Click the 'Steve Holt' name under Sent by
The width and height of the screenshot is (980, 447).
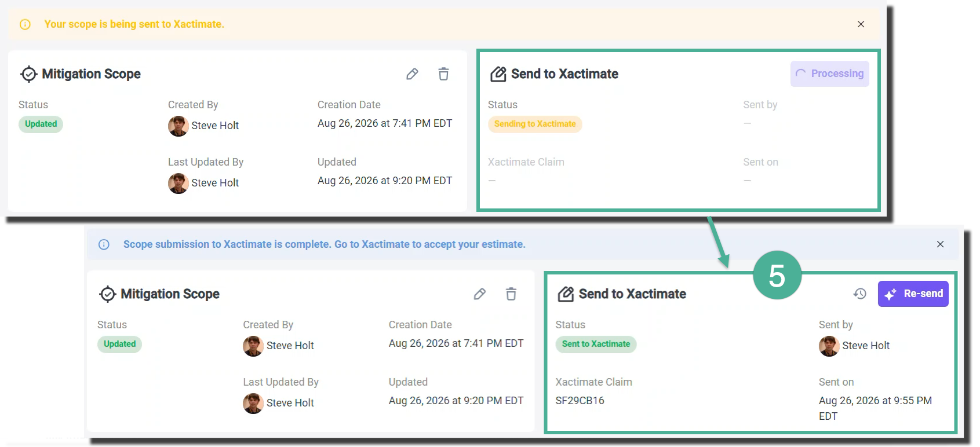point(866,346)
